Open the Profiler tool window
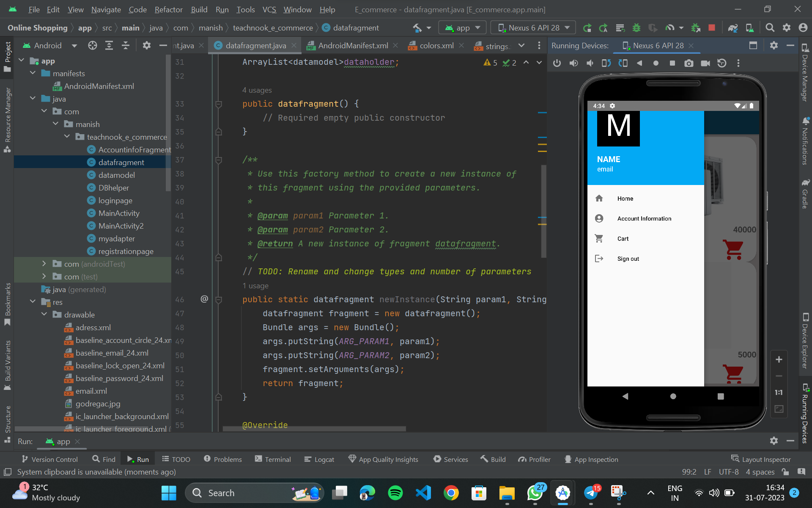Image resolution: width=812 pixels, height=508 pixels. (535, 459)
